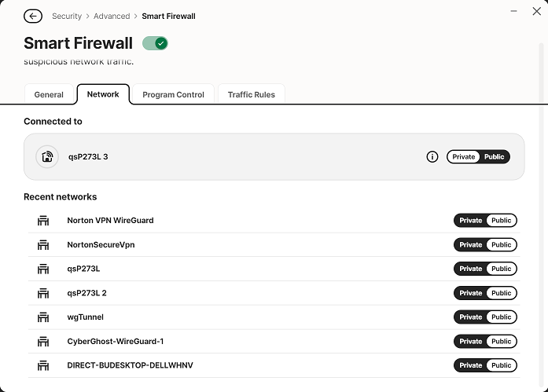548x392 pixels.
Task: Select the connected network name qsP273L 3
Action: click(88, 157)
